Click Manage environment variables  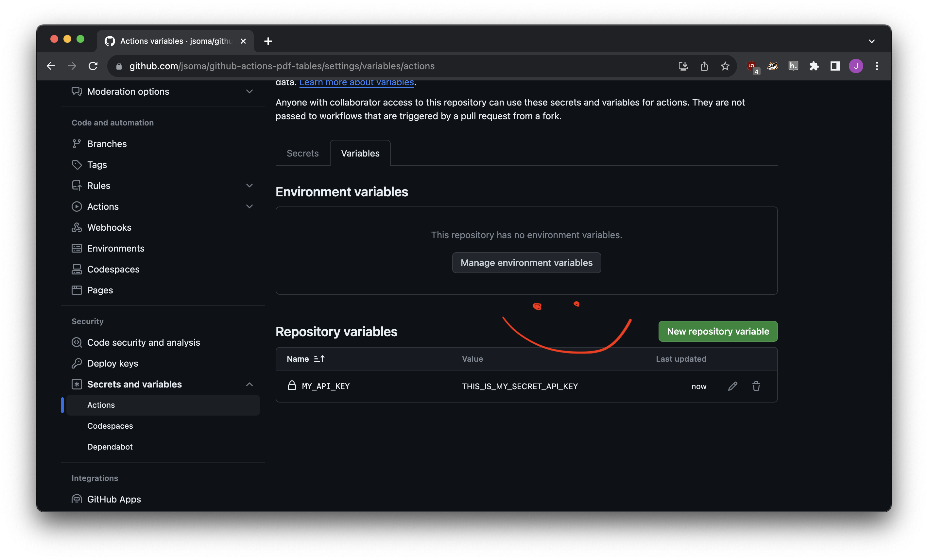pyautogui.click(x=526, y=263)
